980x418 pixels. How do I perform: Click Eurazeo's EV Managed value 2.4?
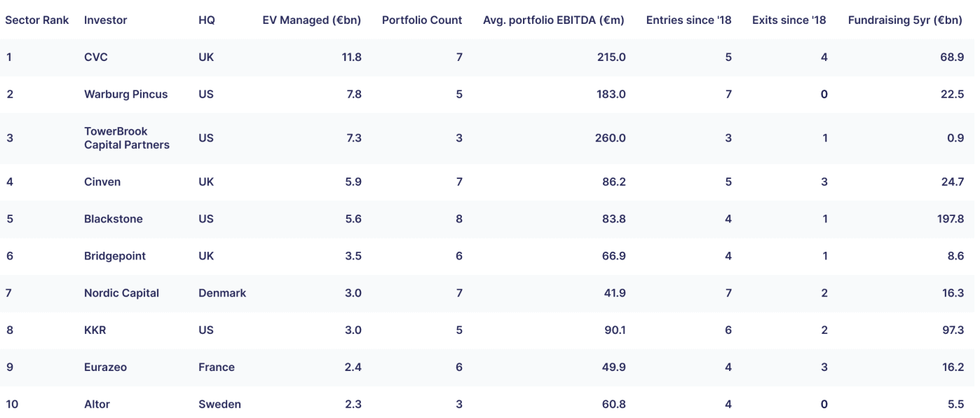click(x=354, y=368)
